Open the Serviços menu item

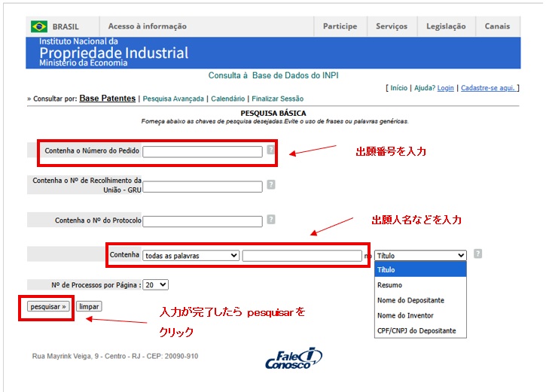coord(392,26)
